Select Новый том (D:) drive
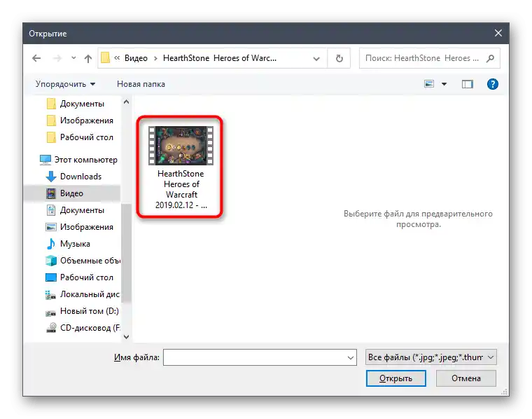This screenshot has height=419, width=532. click(83, 311)
